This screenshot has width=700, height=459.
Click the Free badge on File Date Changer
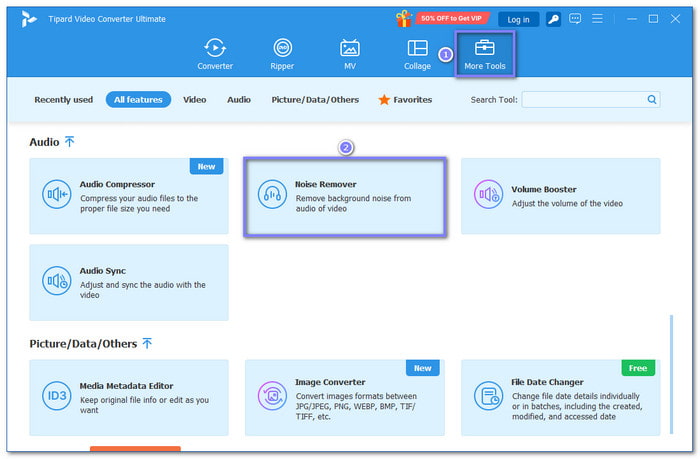[x=638, y=368]
